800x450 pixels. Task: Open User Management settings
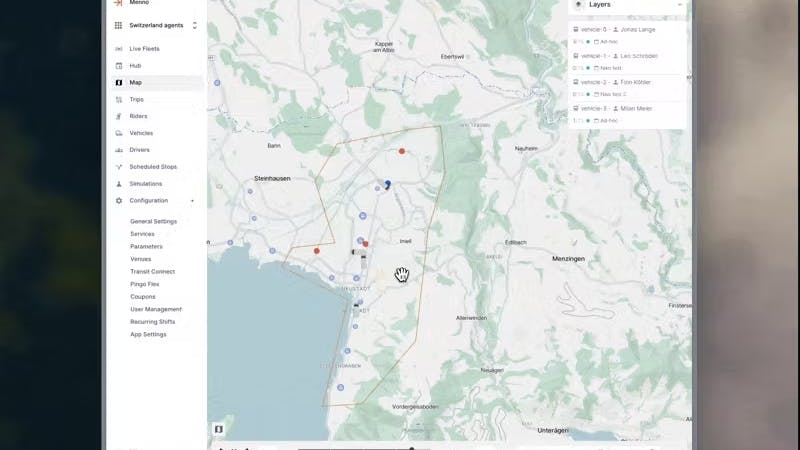pyautogui.click(x=156, y=310)
